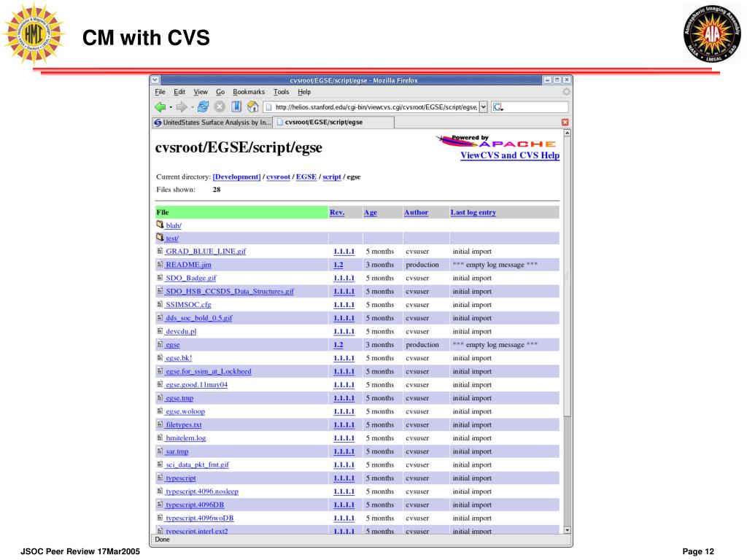This screenshot has width=747, height=560.
Task: Click the Stop loading icon
Action: (x=219, y=107)
